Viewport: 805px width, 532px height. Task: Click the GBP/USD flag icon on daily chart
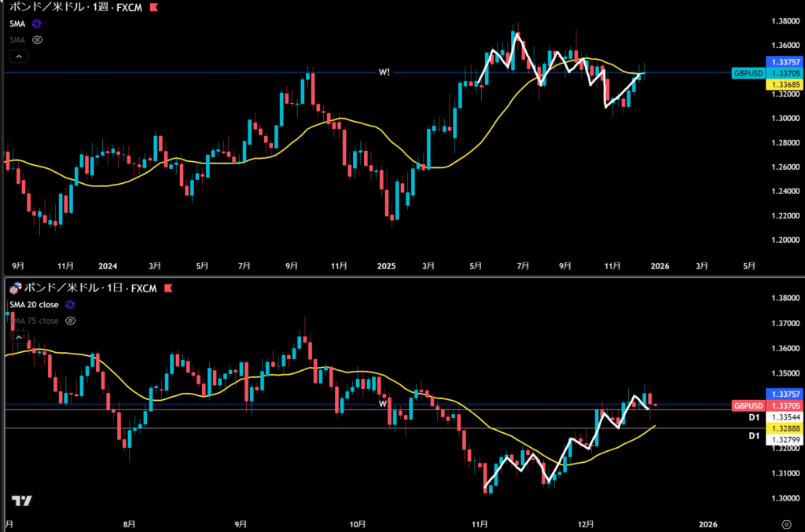coord(14,289)
